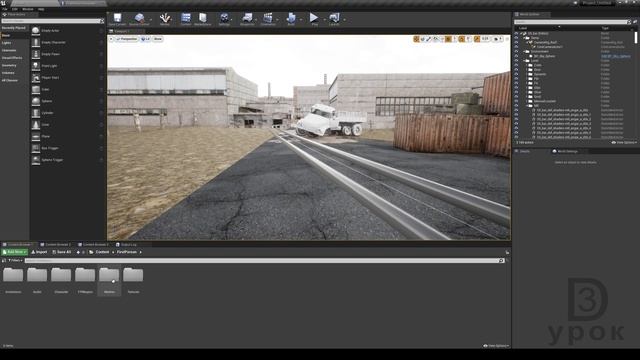The height and width of the screenshot is (360, 640).
Task: Select translate mode in viewport toolbar
Action: tap(416, 39)
